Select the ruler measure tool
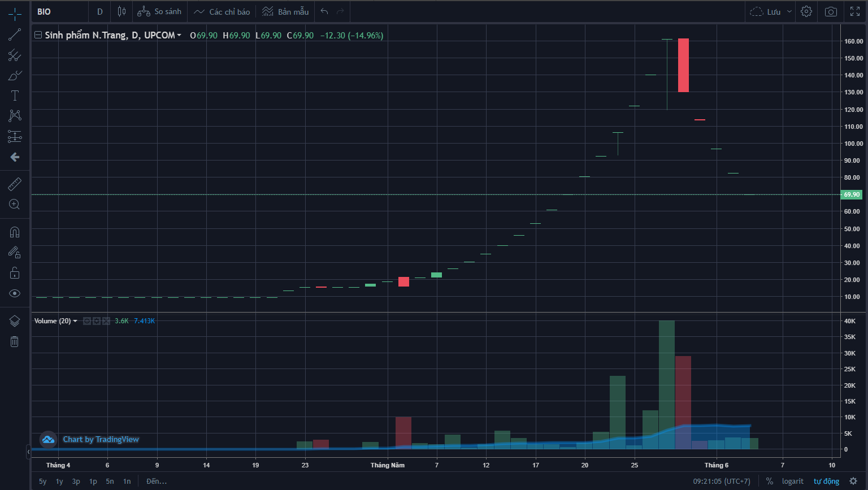Screen dimensions: 868x490 [15, 184]
